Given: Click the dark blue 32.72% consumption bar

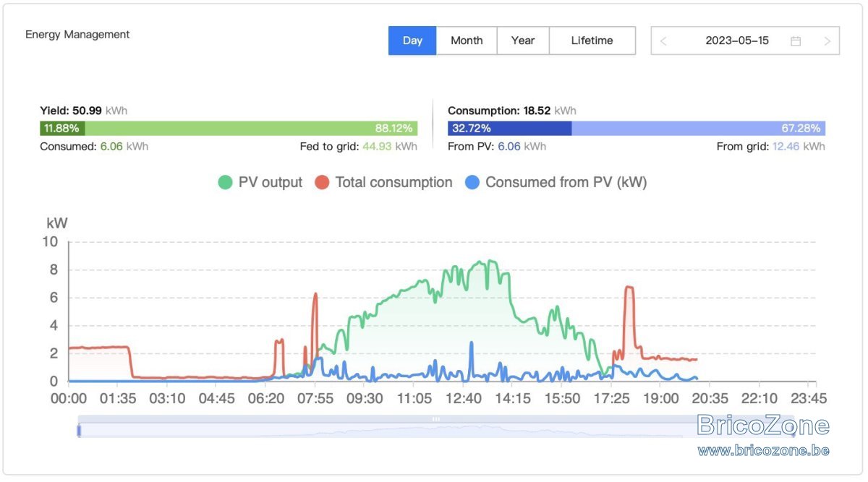Looking at the screenshot, I should [510, 129].
